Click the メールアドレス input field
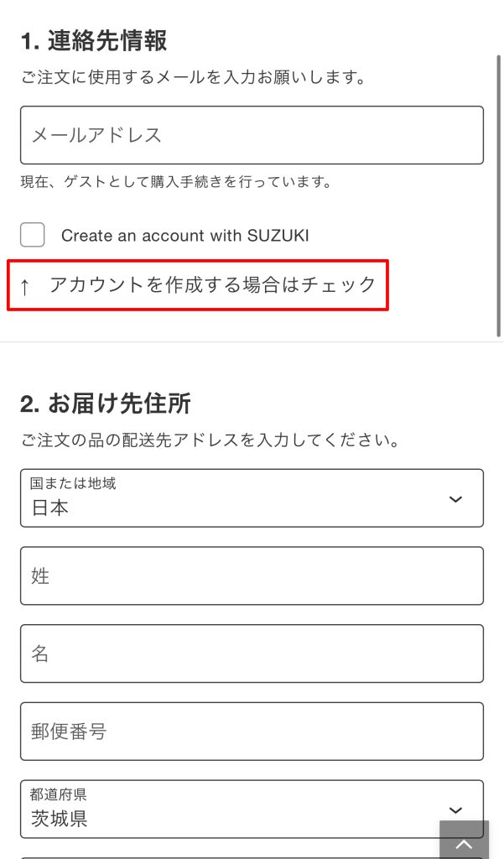Viewport: 504px width, 859px height. (x=252, y=135)
